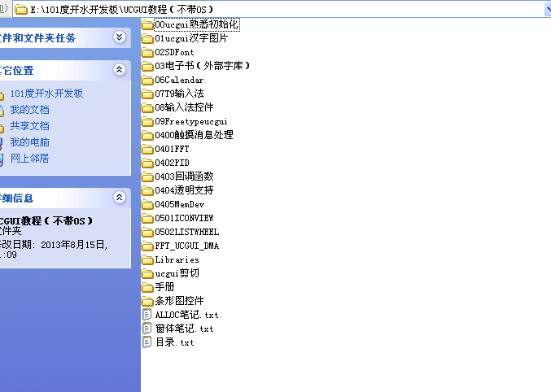
Task: Collapse the 其它位置 panel
Action: [120, 70]
